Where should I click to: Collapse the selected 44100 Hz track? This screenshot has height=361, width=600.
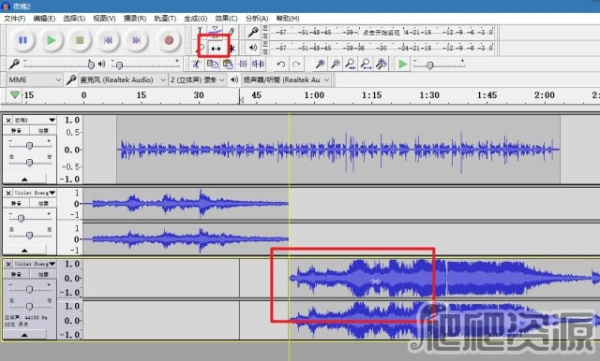click(x=24, y=335)
